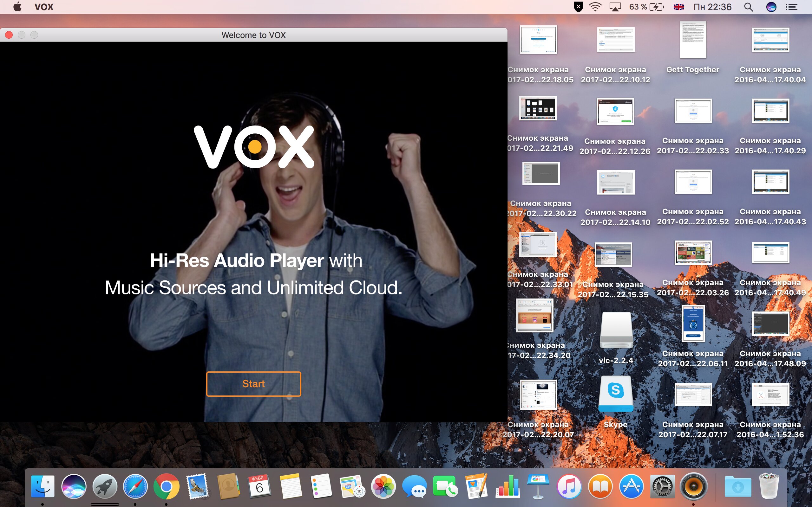Click the orange Start button

pos(253,384)
